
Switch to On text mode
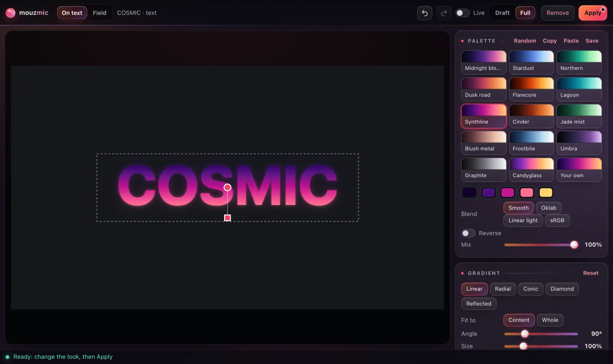[x=72, y=13]
